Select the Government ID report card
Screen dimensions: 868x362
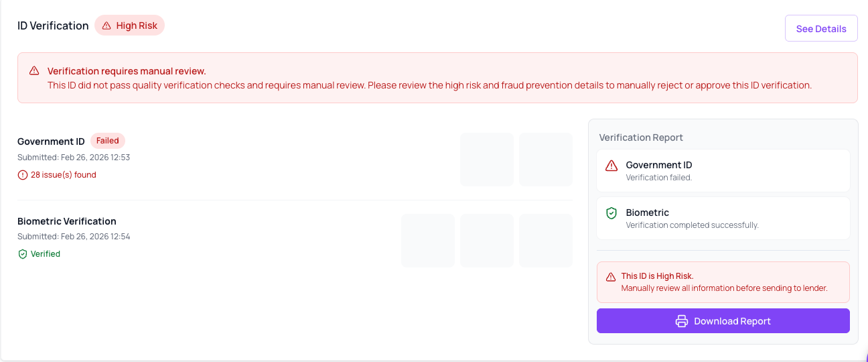(723, 170)
